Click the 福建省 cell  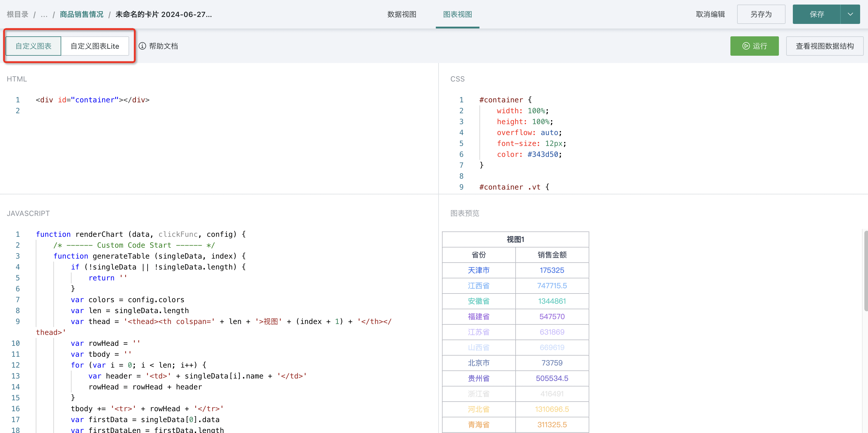coord(479,316)
